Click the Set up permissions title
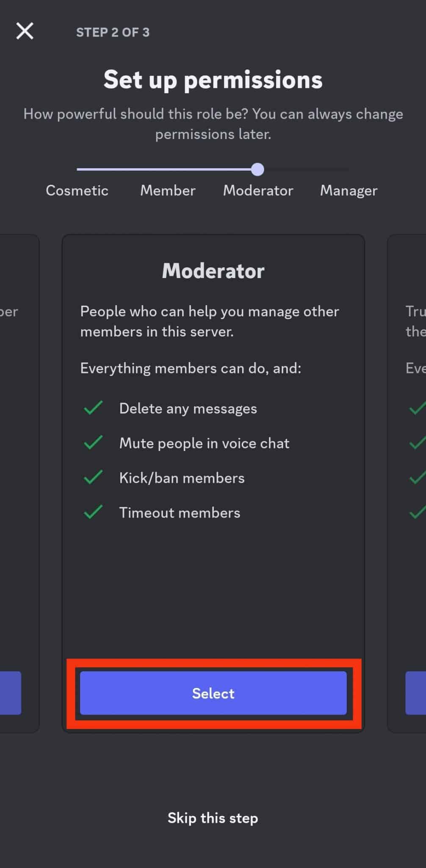Screen dimensions: 426x868 tap(213, 80)
